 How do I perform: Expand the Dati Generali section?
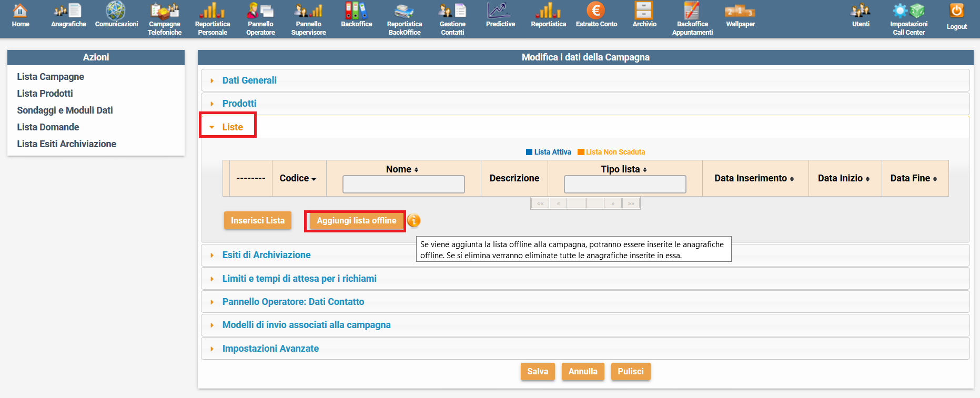249,80
